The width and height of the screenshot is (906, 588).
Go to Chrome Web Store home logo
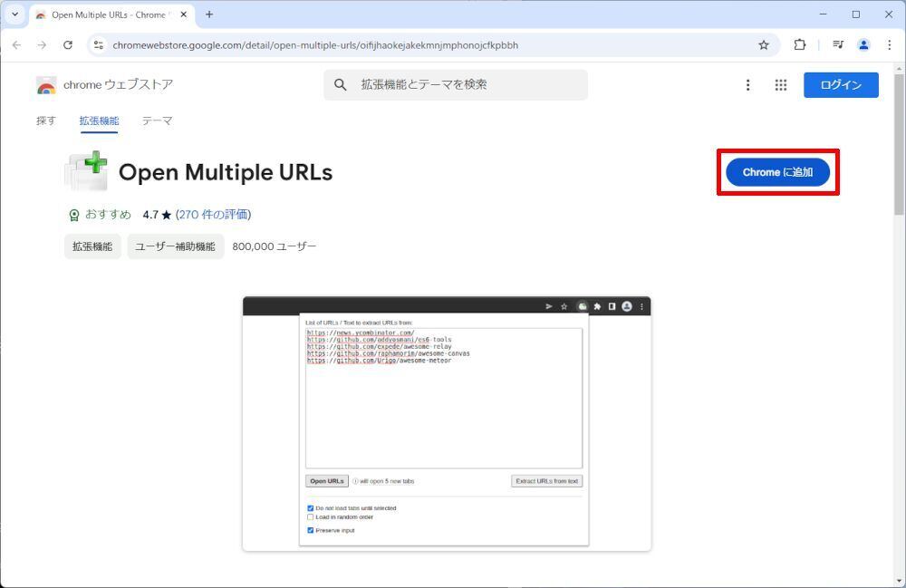click(x=104, y=85)
